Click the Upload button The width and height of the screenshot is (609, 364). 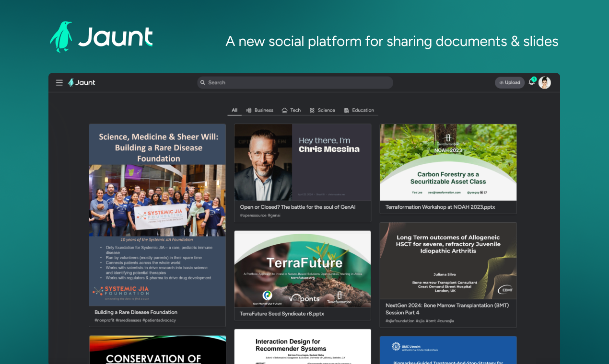click(x=510, y=82)
